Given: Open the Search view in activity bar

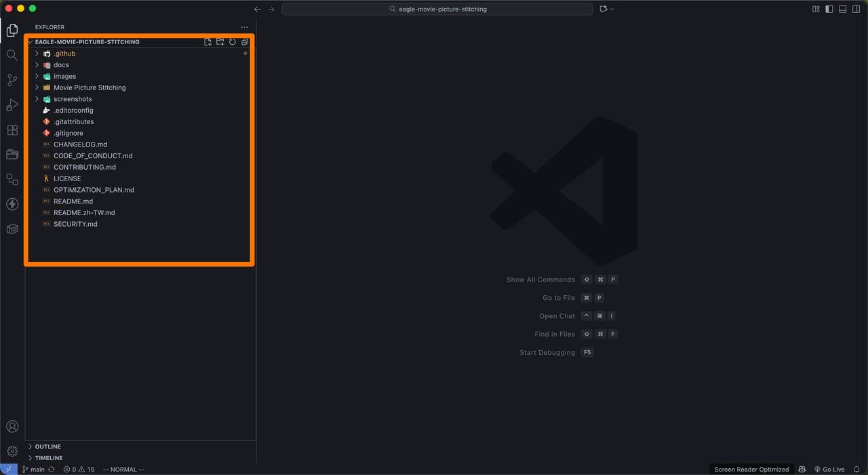Looking at the screenshot, I should coord(12,55).
